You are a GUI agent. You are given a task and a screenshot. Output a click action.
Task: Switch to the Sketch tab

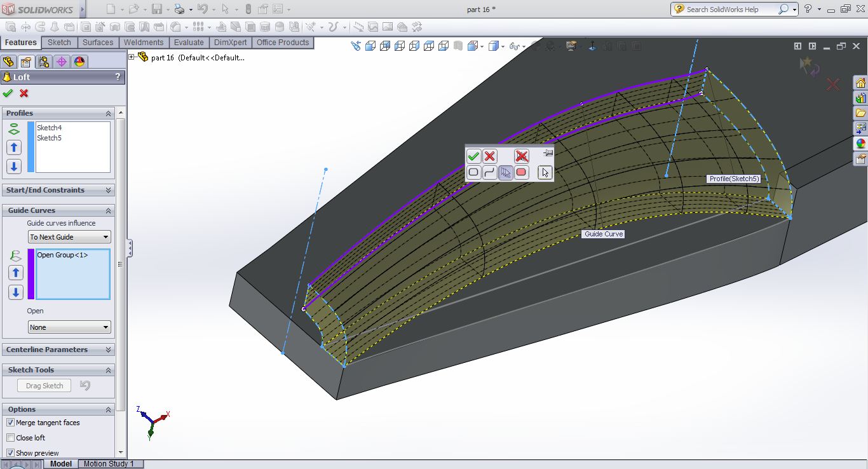(60, 43)
